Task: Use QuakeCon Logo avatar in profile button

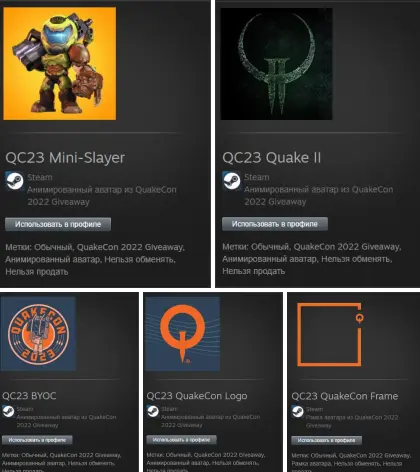Action: (x=181, y=440)
